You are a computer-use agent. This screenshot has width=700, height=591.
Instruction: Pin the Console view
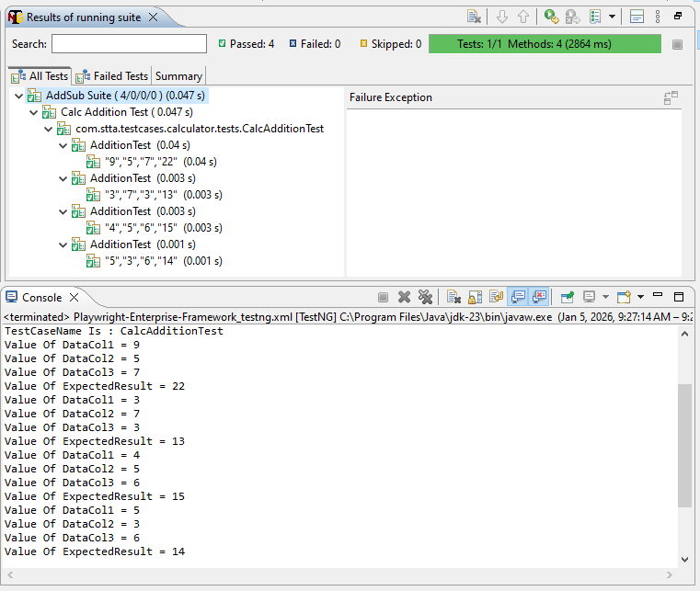pyautogui.click(x=567, y=297)
